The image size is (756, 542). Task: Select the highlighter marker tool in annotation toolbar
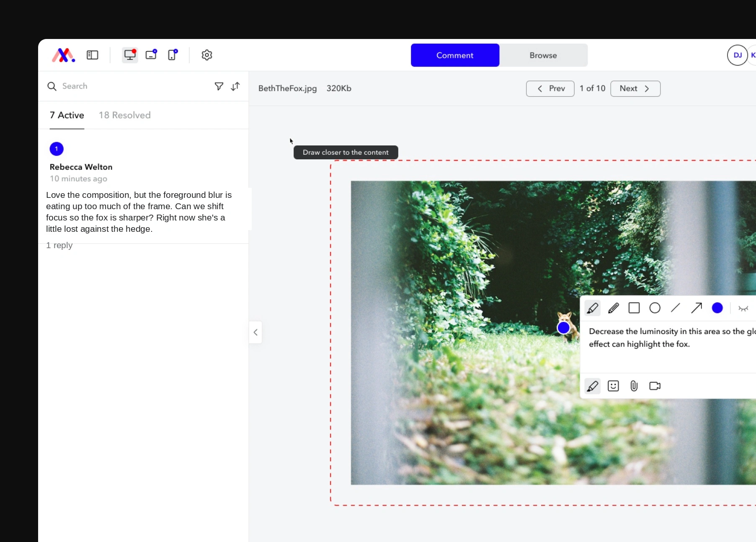point(593,308)
